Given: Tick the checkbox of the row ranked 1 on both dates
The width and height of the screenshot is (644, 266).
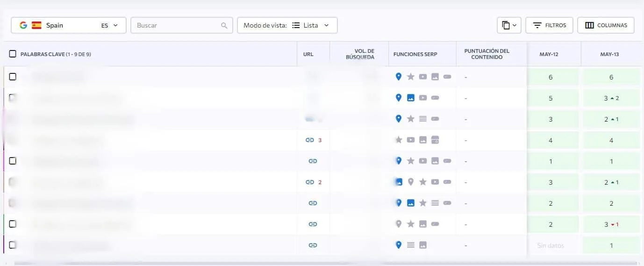Looking at the screenshot, I should pyautogui.click(x=13, y=161).
